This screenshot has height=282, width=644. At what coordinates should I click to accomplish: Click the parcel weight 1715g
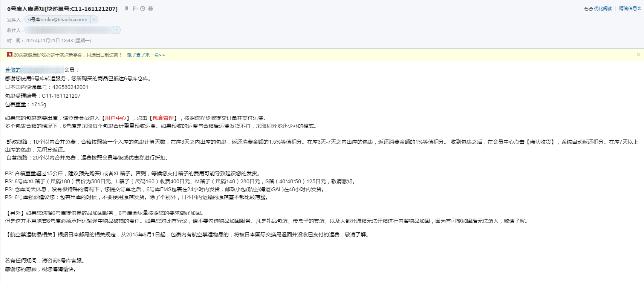point(39,104)
